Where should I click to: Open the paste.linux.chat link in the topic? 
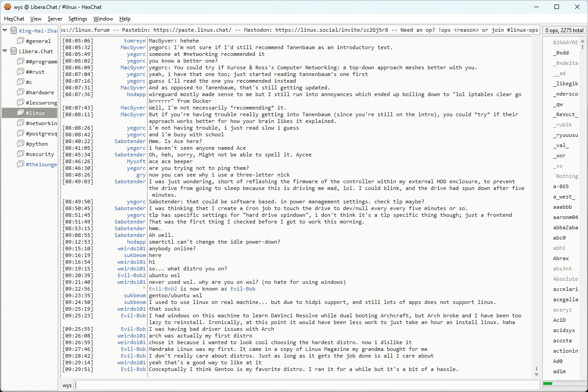pos(193,30)
